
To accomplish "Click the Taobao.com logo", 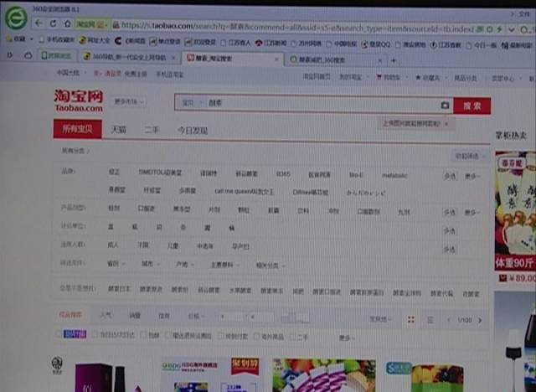I will point(79,101).
